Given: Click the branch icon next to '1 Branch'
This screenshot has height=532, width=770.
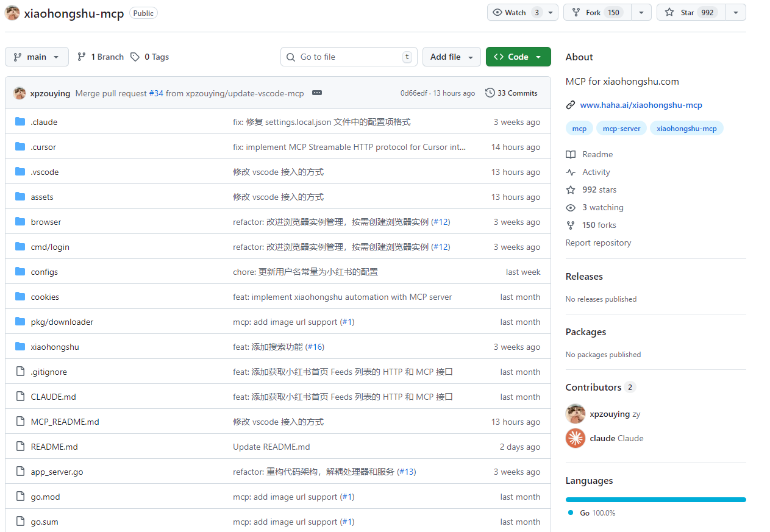Looking at the screenshot, I should (82, 56).
